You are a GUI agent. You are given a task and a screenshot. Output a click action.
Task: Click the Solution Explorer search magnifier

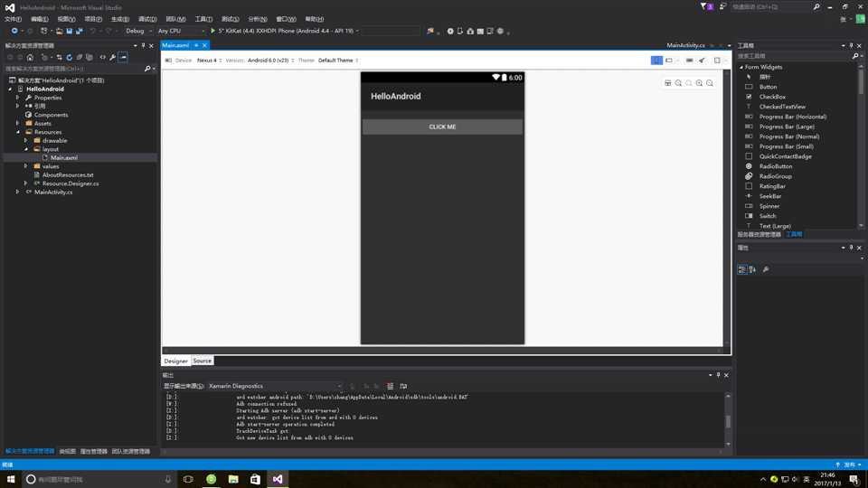147,69
